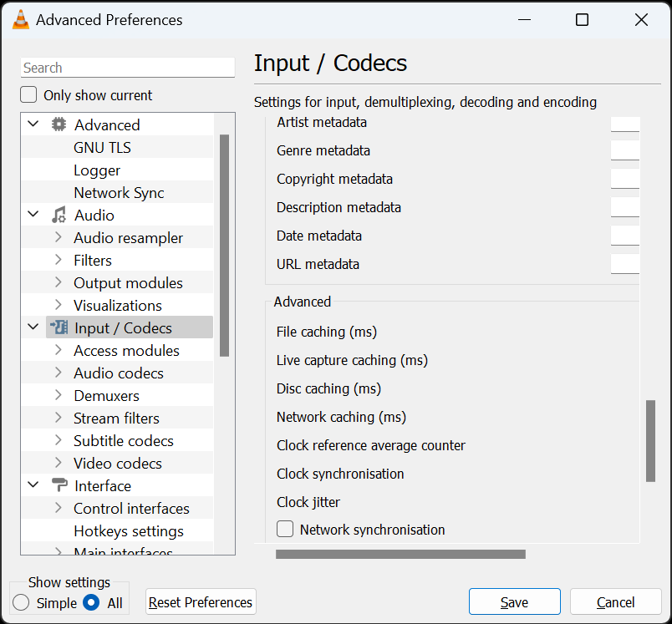
Task: Open Network Sync settings
Action: 119,193
